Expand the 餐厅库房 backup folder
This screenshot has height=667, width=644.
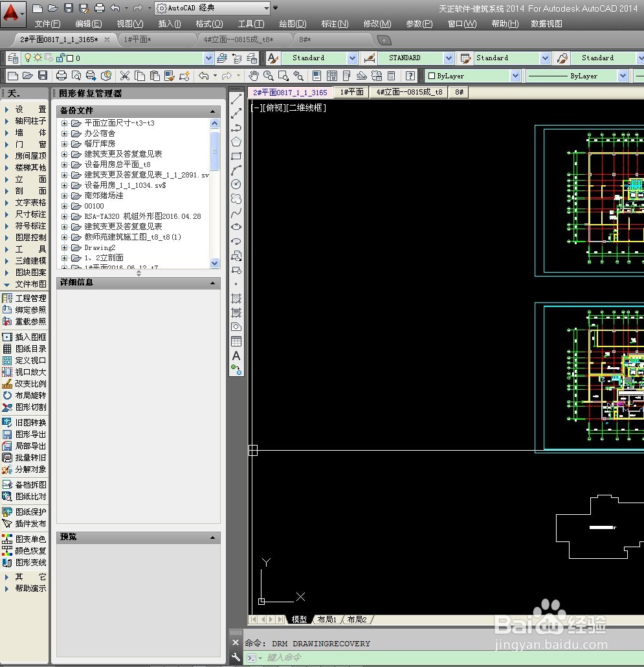tap(65, 144)
